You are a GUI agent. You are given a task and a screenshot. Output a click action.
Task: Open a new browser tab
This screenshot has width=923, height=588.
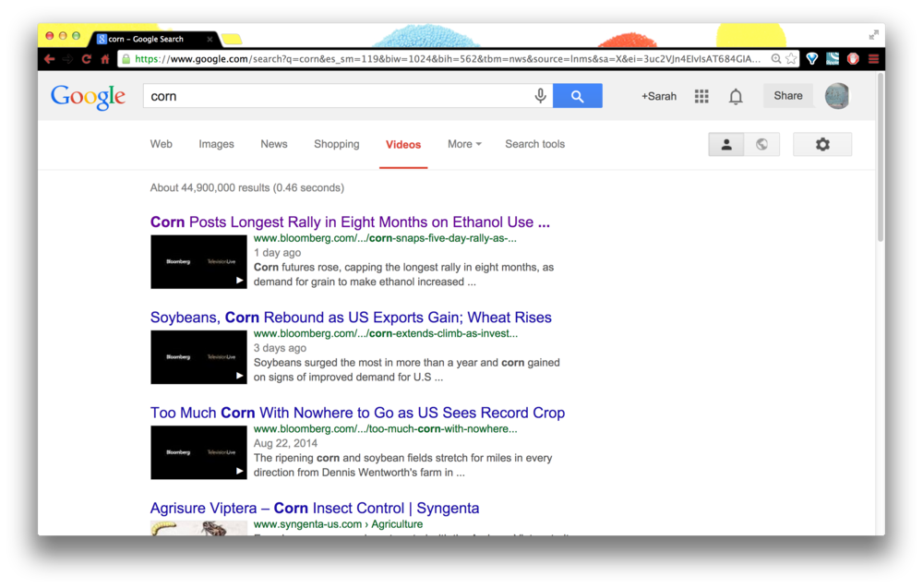click(232, 40)
